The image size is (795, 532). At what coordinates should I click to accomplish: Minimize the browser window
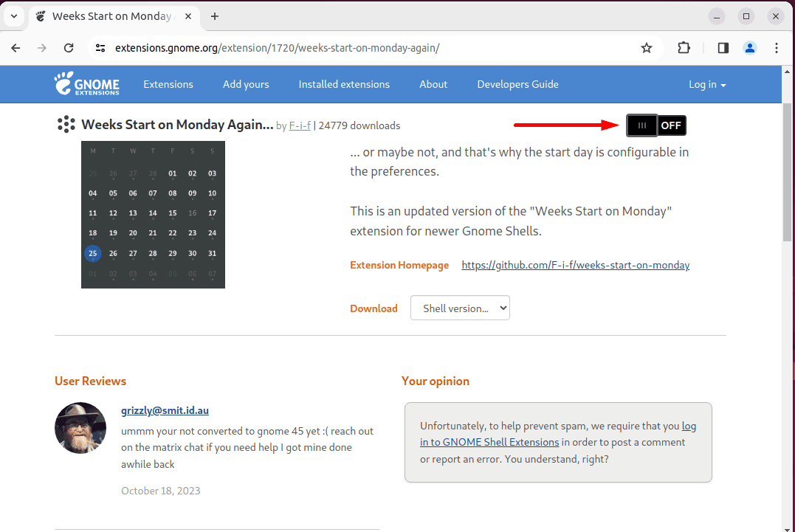(x=717, y=16)
